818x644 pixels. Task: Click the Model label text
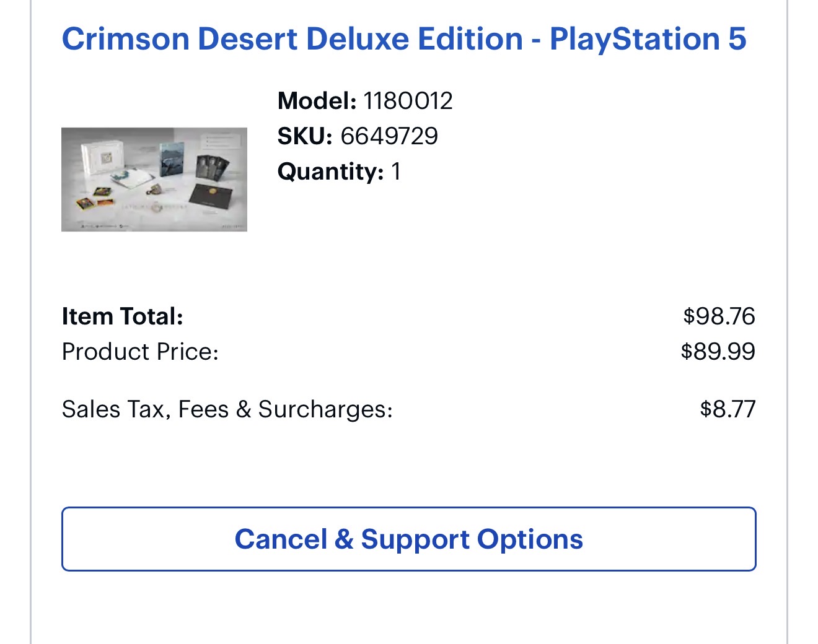coord(317,101)
